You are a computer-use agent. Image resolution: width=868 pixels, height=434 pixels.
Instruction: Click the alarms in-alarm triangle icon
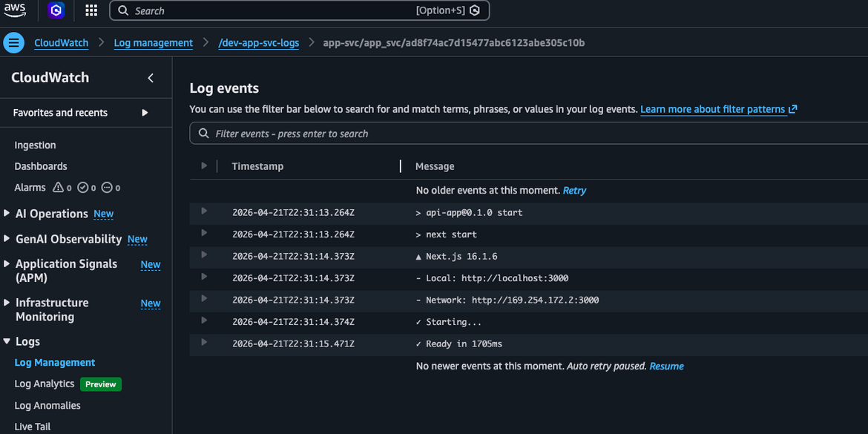click(58, 188)
